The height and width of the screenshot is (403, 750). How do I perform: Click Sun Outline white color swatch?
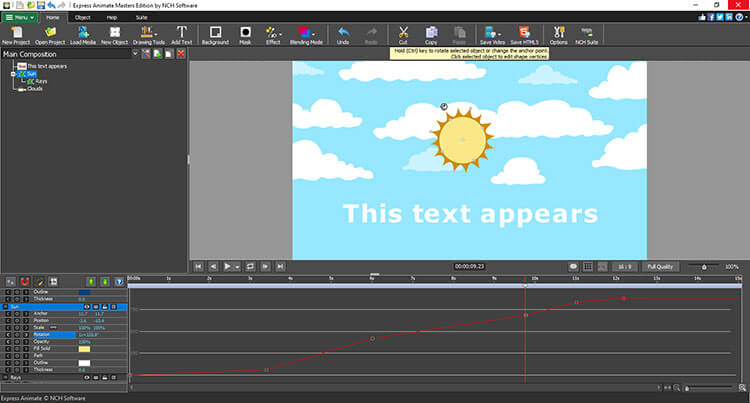coord(84,363)
